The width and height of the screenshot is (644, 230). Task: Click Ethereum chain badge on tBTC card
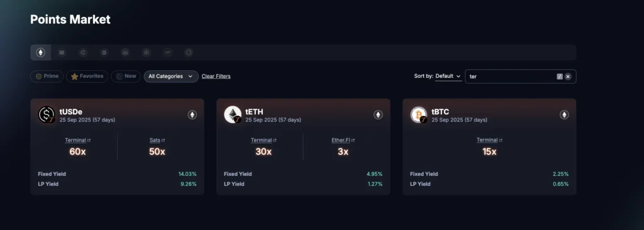[564, 115]
